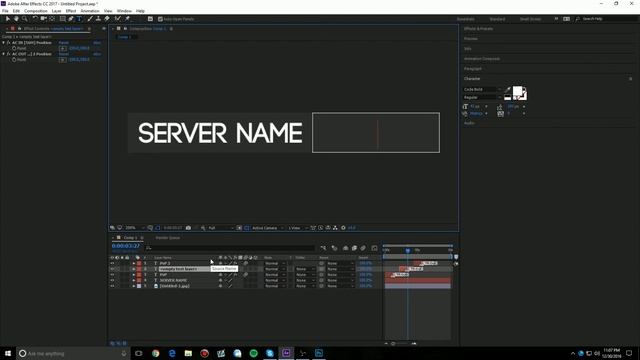Screen dimensions: 640x360
Task: Select the Roto Brush tool
Action: [x=118, y=19]
